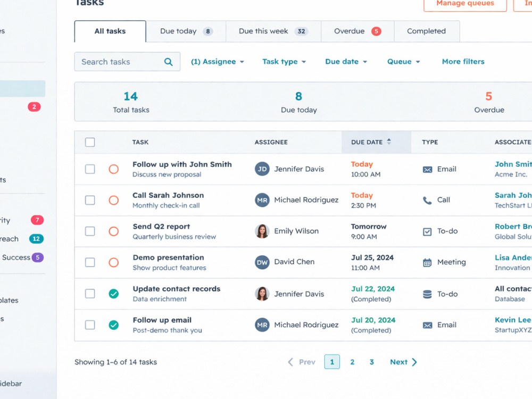The width and height of the screenshot is (532, 399).
Task: Select checkbox for Follow up with John Smith
Action: tap(90, 169)
